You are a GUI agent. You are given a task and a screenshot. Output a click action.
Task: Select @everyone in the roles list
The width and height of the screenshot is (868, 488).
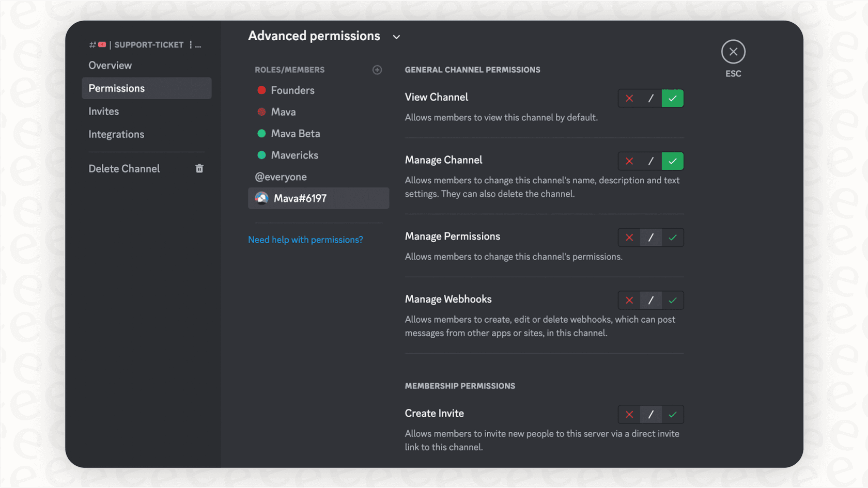281,177
